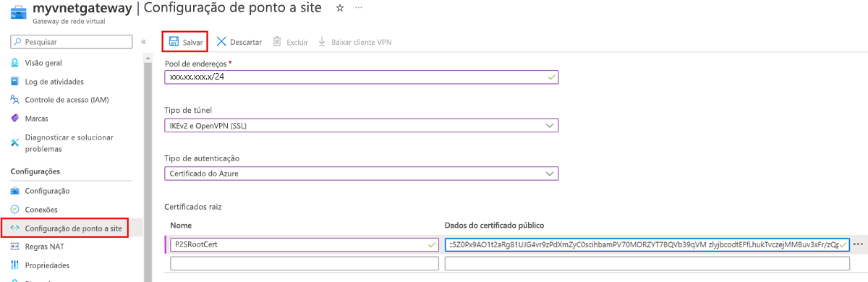Open Configuração under Configurações
The width and height of the screenshot is (868, 282).
pyautogui.click(x=47, y=191)
